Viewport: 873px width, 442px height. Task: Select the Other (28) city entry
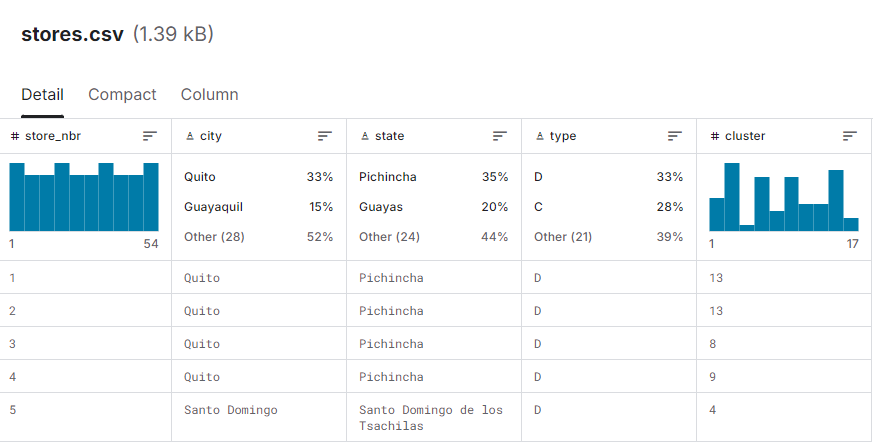[258, 237]
